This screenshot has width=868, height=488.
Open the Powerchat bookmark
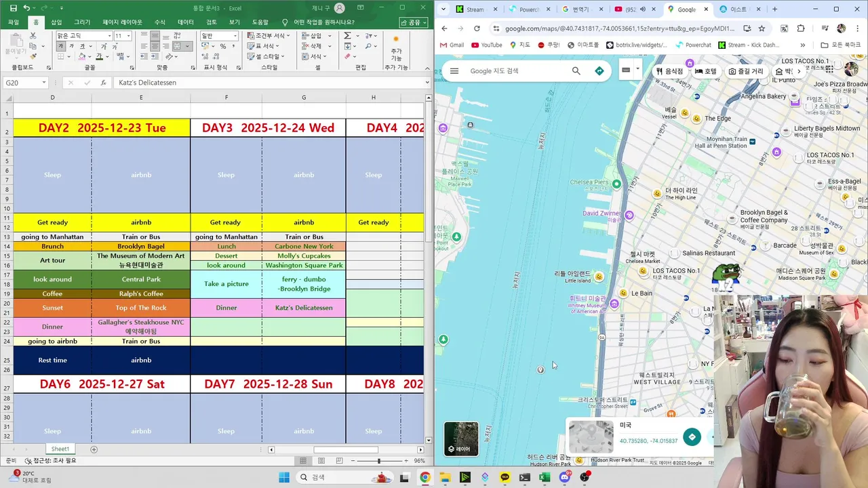point(693,45)
